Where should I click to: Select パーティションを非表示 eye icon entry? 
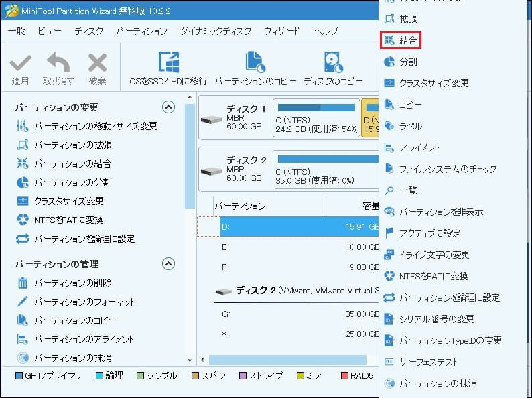[440, 212]
